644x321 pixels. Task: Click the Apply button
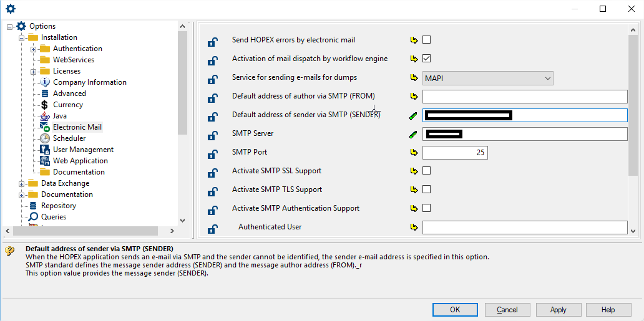558,310
